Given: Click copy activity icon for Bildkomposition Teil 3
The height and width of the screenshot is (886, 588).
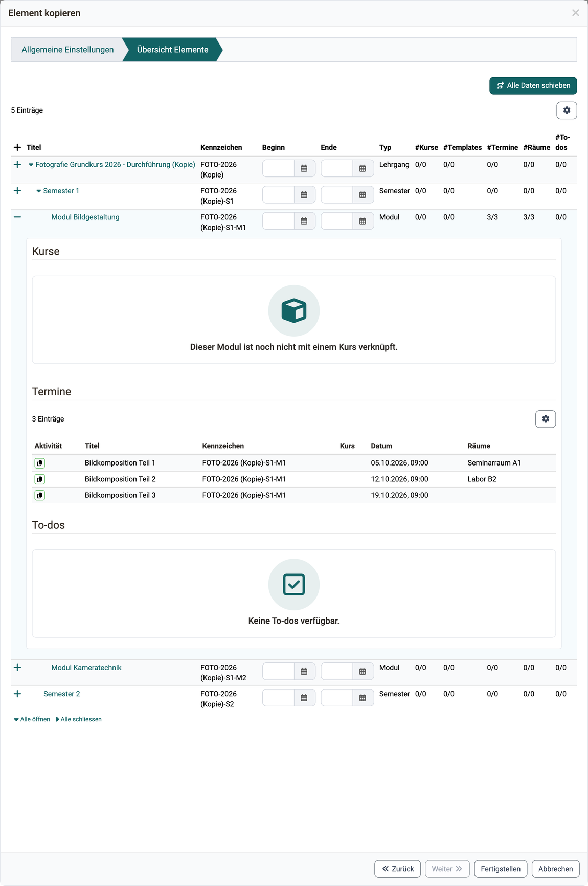Looking at the screenshot, I should pyautogui.click(x=40, y=495).
